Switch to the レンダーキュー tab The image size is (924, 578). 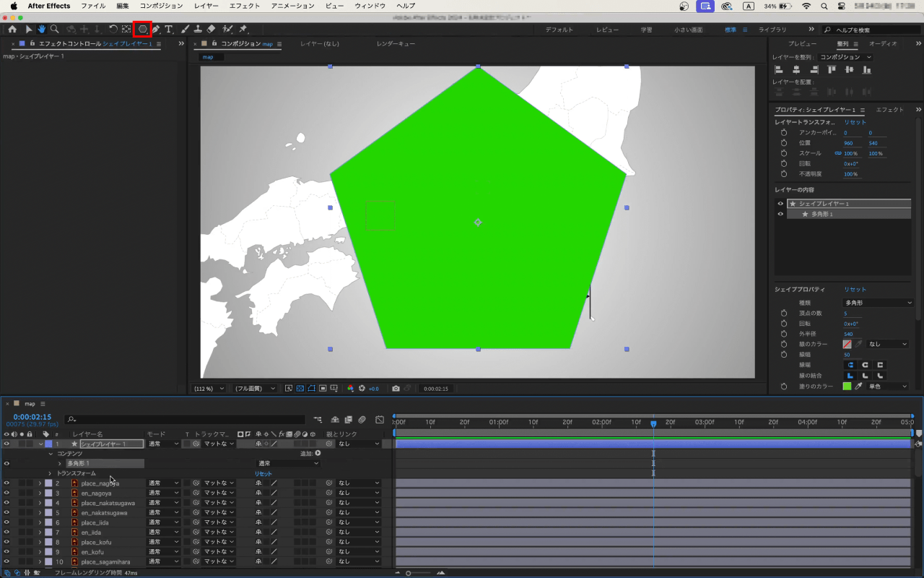pyautogui.click(x=396, y=44)
